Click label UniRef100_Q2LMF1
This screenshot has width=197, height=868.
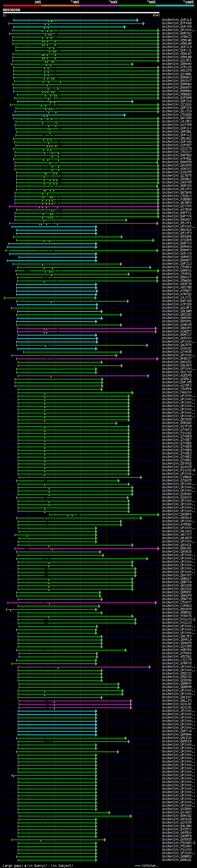177,61
